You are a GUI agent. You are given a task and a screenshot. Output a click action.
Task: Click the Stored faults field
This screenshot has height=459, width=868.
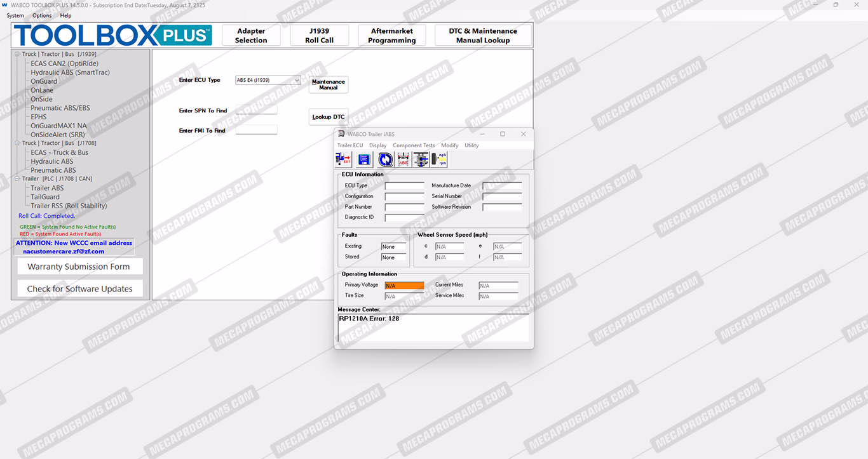point(393,258)
